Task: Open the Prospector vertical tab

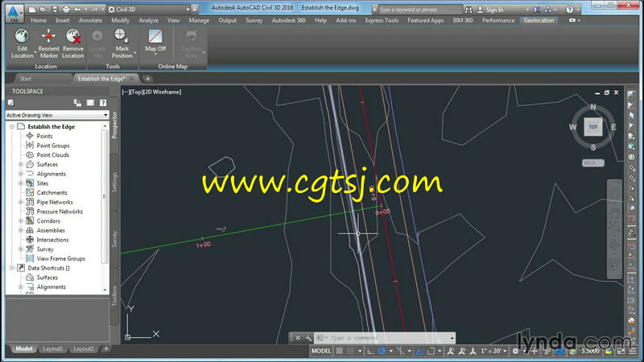Action: pyautogui.click(x=114, y=125)
